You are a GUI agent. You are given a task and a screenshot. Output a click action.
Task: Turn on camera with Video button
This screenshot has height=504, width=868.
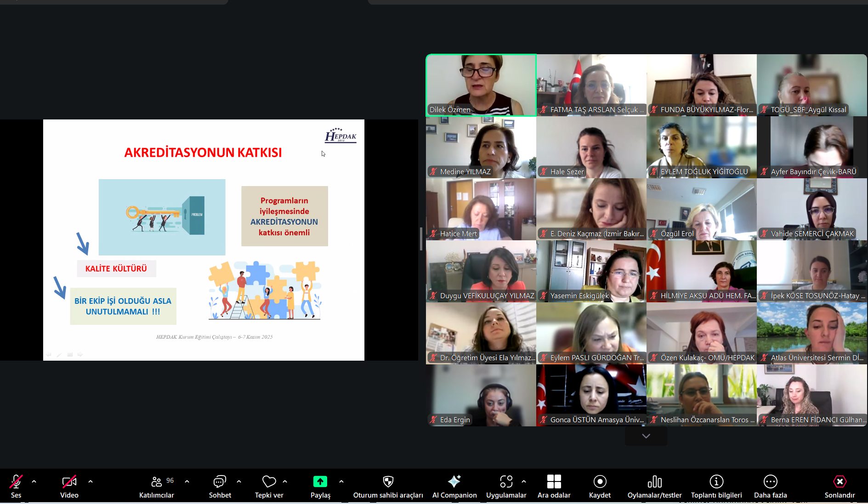[x=69, y=487]
